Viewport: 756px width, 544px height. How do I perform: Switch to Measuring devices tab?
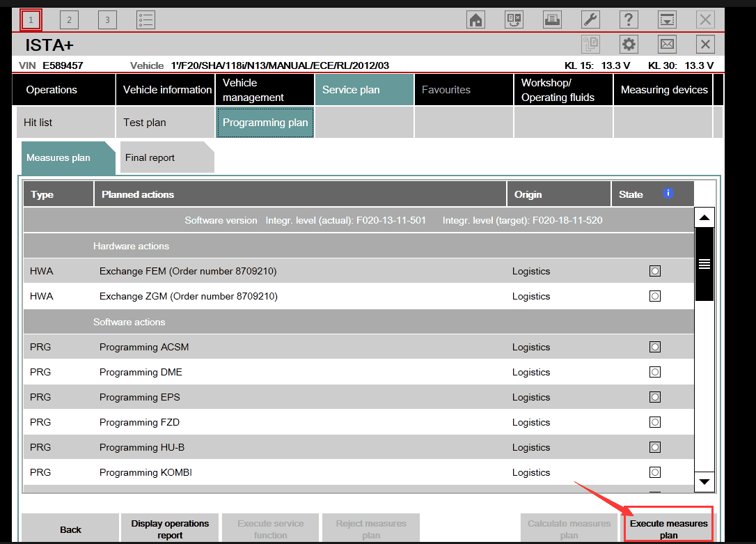663,90
